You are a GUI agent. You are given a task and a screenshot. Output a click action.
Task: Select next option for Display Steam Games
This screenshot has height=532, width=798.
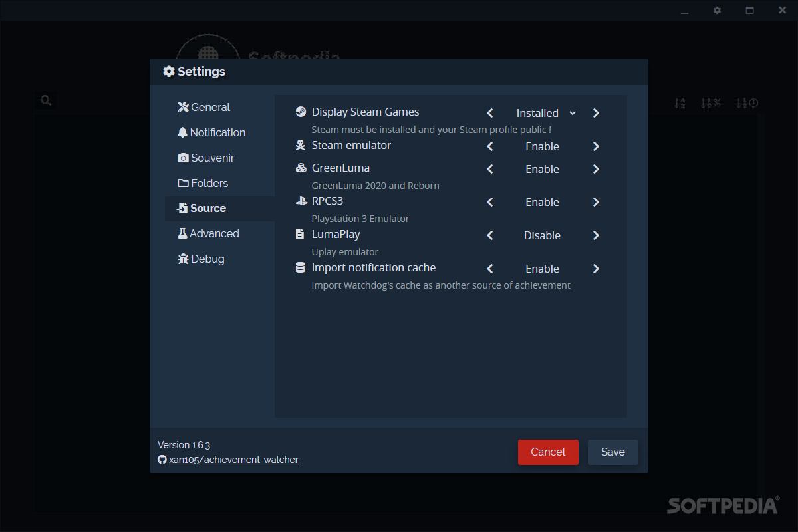596,113
